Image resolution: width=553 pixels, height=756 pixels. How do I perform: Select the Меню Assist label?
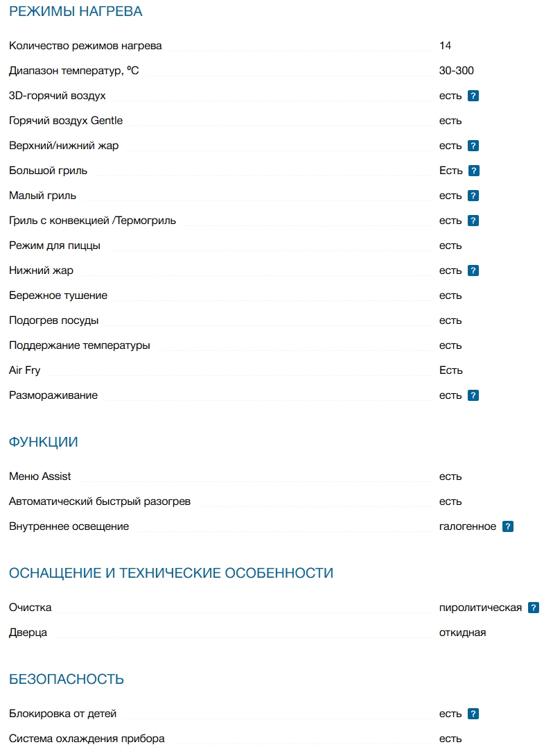(x=40, y=476)
